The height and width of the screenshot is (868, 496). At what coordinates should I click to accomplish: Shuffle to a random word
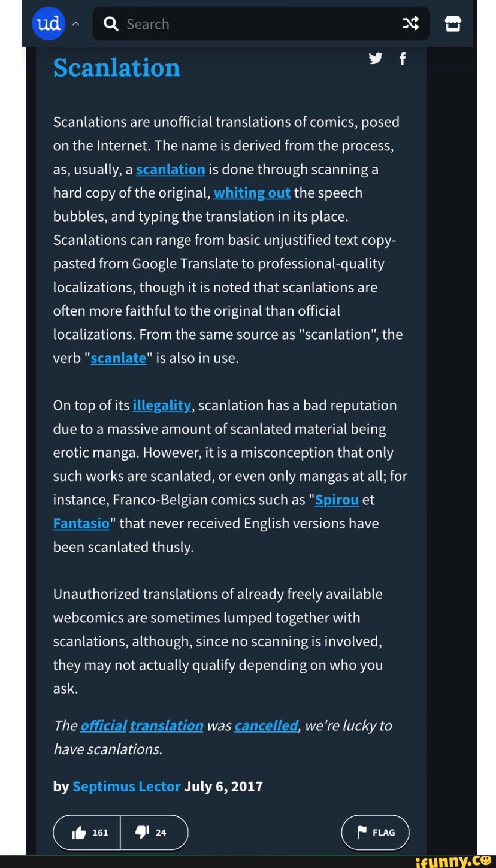(x=410, y=24)
